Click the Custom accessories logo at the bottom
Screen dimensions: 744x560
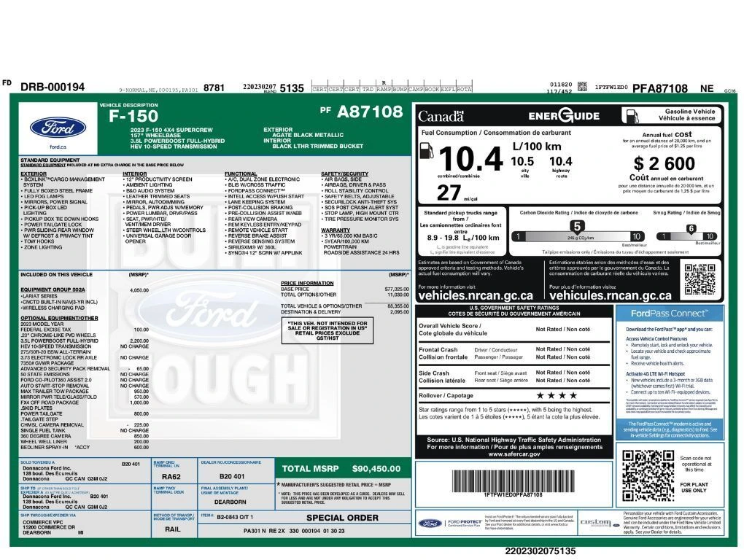[600, 523]
